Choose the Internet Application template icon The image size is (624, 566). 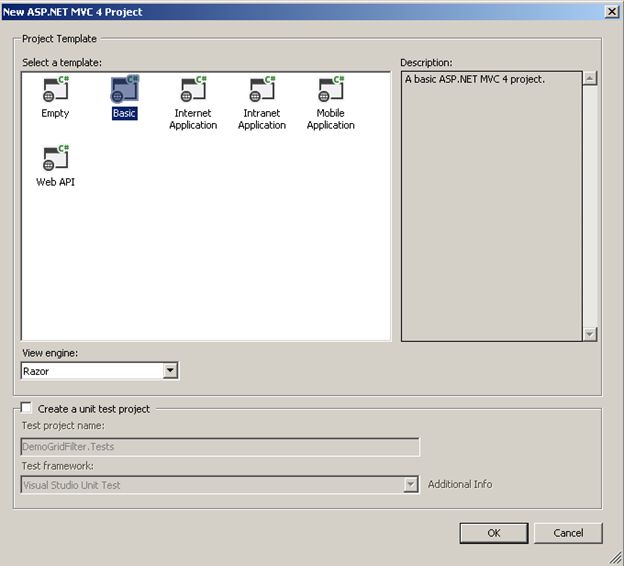coord(193,89)
